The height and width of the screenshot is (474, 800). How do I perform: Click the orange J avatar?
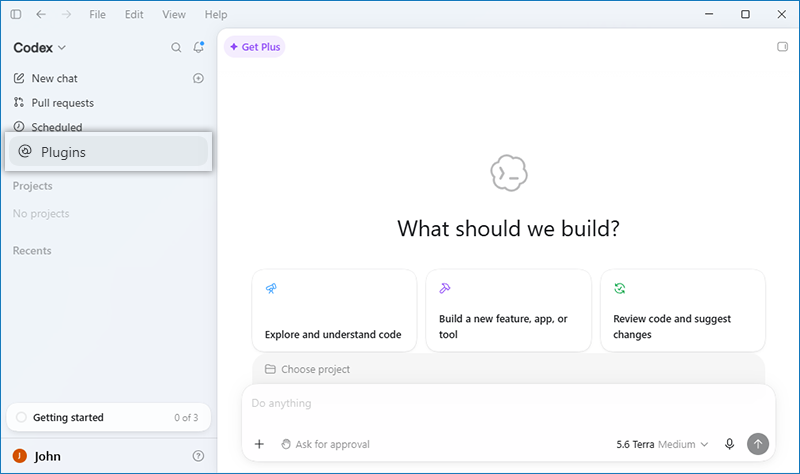(19, 456)
